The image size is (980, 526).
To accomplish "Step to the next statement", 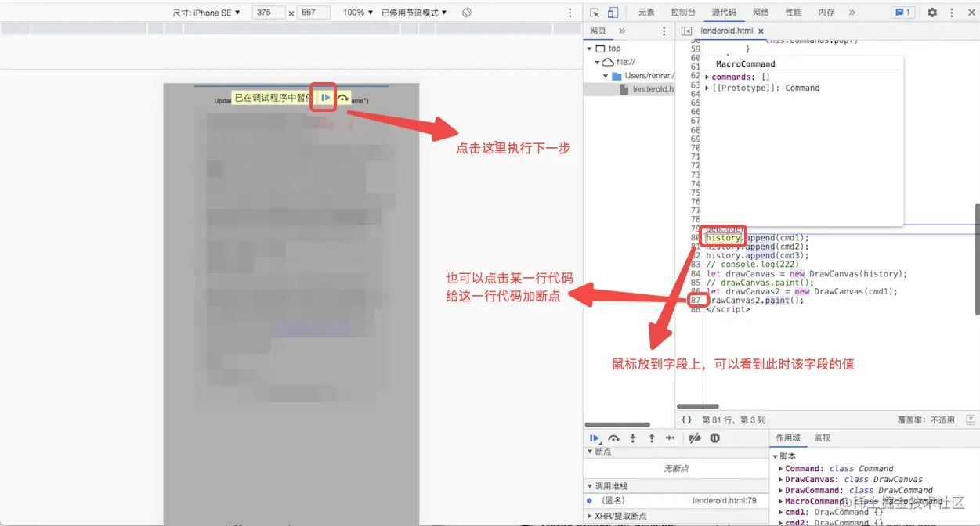I will pyautogui.click(x=671, y=438).
